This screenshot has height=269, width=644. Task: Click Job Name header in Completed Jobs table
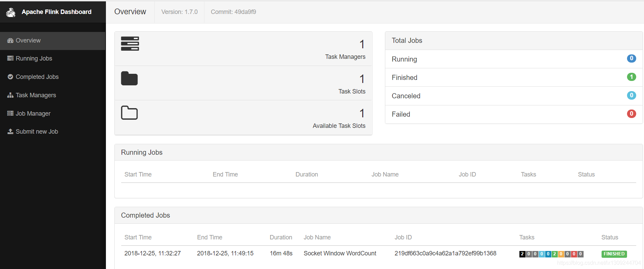click(x=317, y=237)
